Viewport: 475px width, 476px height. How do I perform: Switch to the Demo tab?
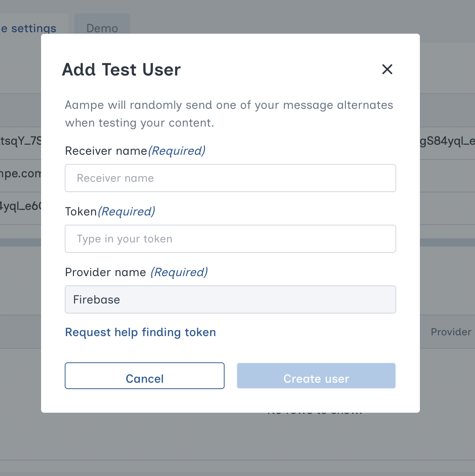[x=102, y=28]
